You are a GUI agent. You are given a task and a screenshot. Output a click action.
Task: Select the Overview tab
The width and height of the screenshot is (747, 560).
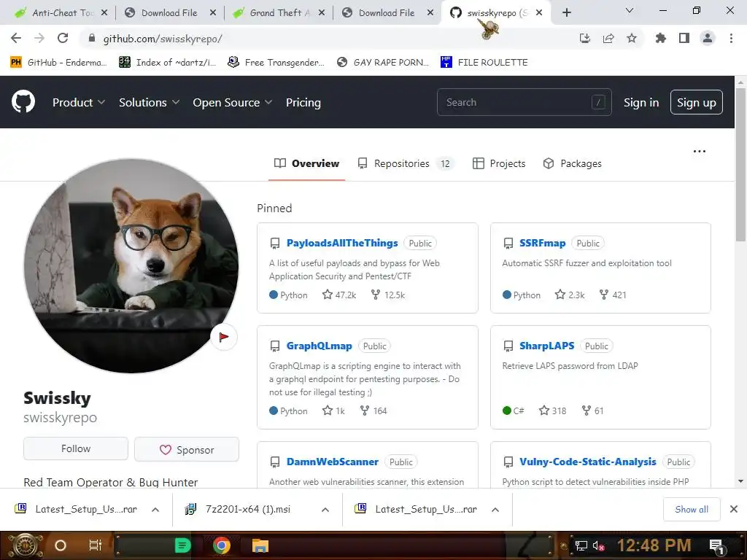307,163
